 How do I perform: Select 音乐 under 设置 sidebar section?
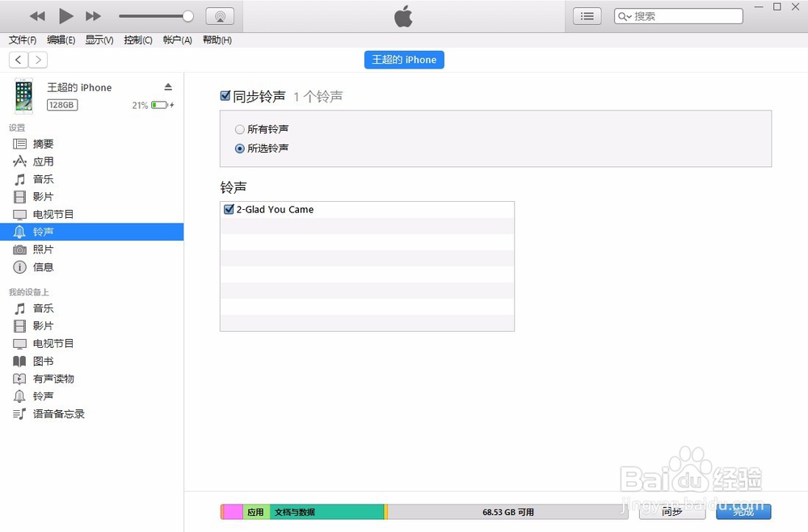(42, 178)
